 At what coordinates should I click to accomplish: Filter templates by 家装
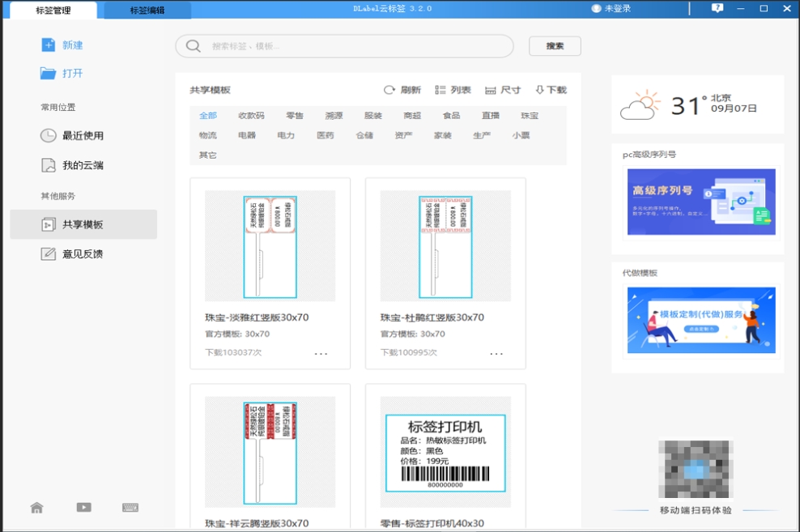(443, 135)
